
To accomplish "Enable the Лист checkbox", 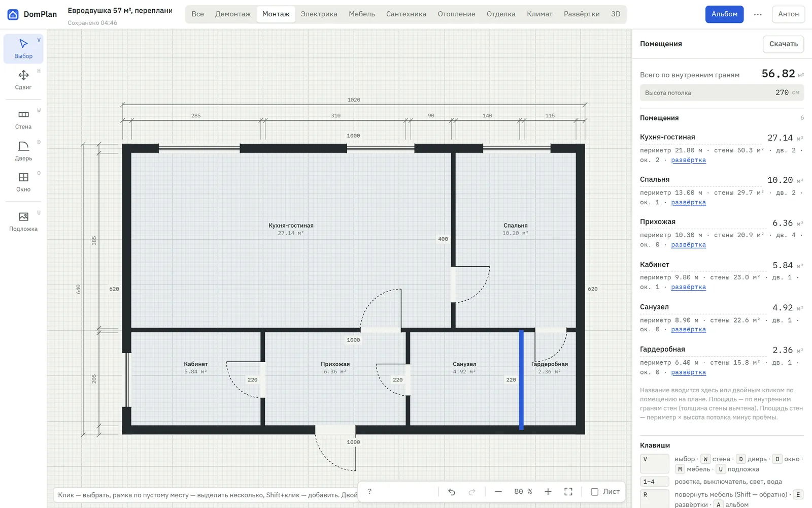I will coord(594,492).
